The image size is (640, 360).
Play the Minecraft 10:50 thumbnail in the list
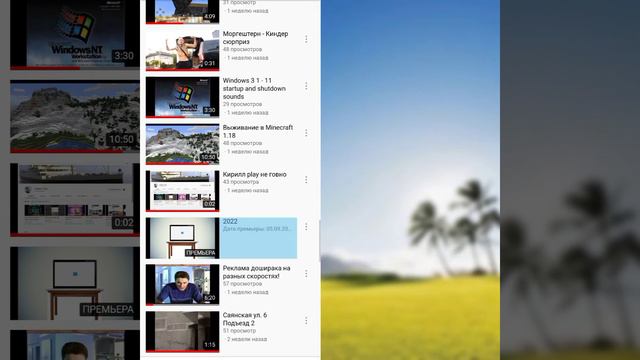point(182,144)
